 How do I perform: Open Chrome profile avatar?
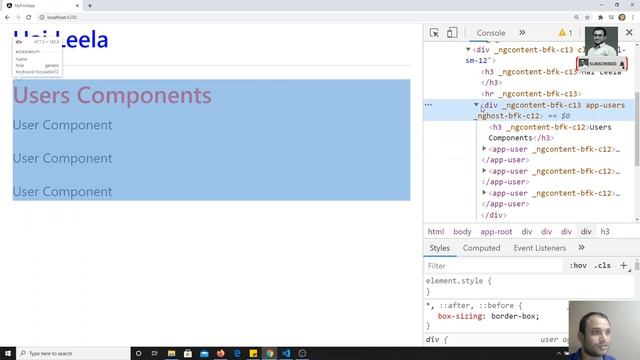click(x=622, y=17)
